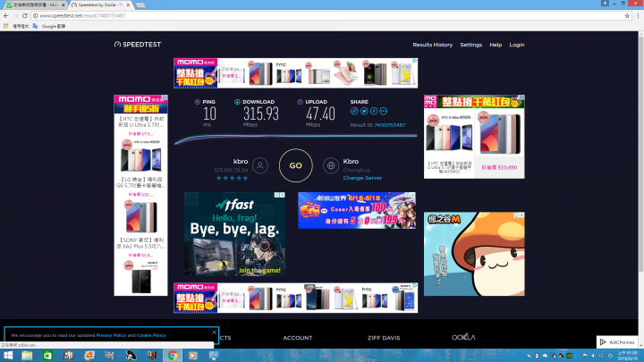Click the 47.40 upload speed value

tap(320, 114)
